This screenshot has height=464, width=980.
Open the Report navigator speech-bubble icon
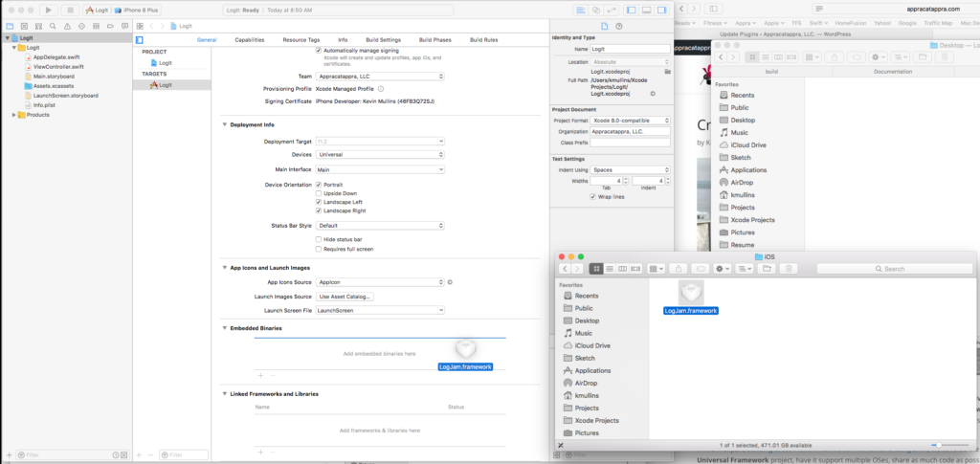(x=124, y=26)
